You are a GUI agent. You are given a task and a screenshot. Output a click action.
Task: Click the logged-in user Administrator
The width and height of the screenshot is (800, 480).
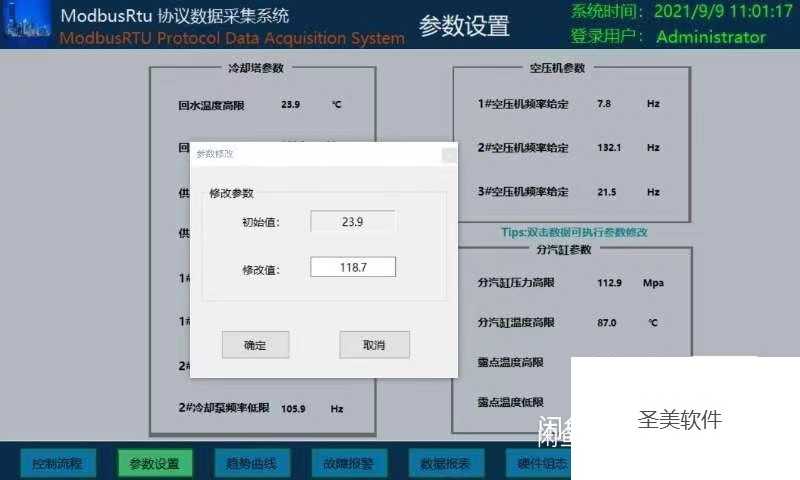coord(711,37)
